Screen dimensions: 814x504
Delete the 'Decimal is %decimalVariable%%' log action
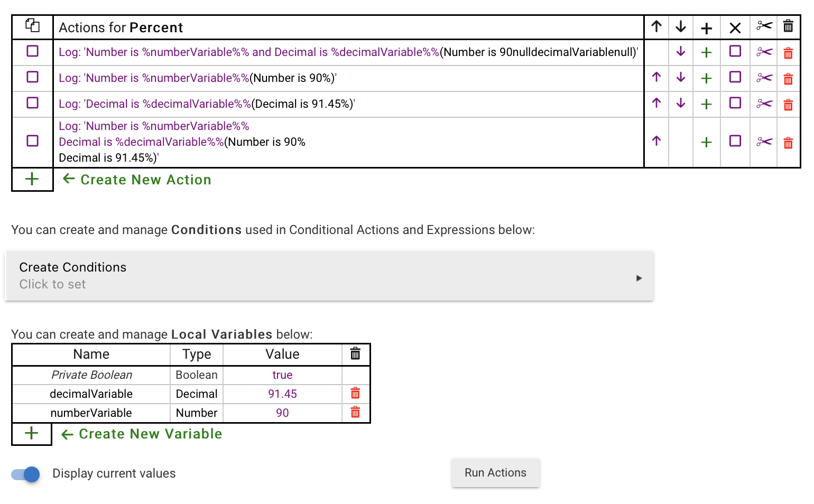click(788, 105)
